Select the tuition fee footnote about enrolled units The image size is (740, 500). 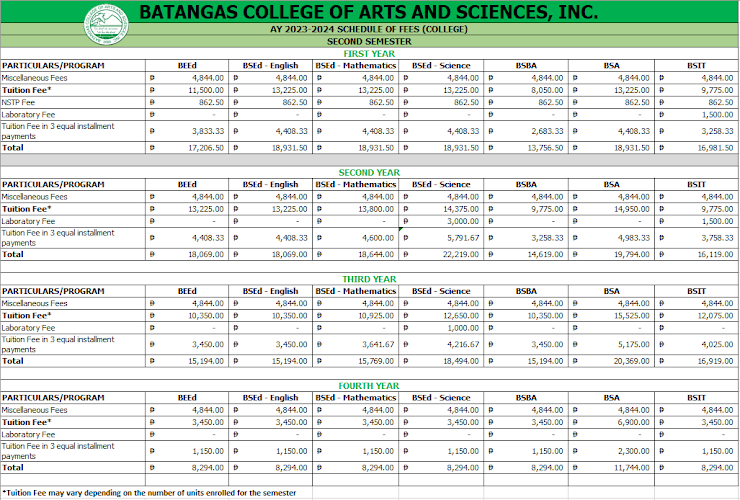[149, 493]
